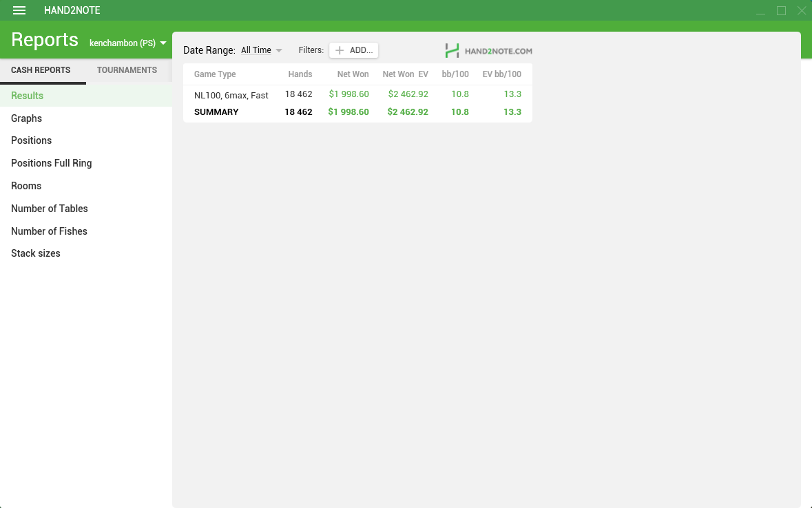The image size is (812, 508).
Task: Sort by the bb/100 column header
Action: point(455,74)
